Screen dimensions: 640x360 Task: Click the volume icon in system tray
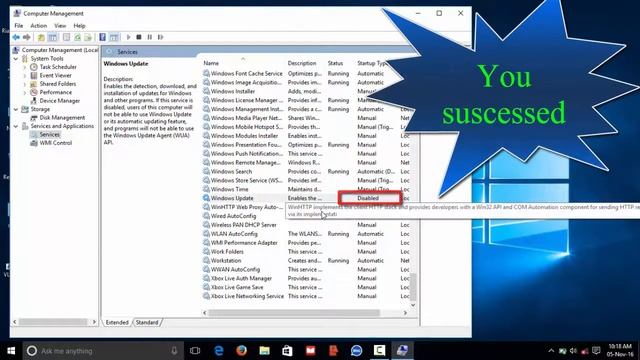573,351
